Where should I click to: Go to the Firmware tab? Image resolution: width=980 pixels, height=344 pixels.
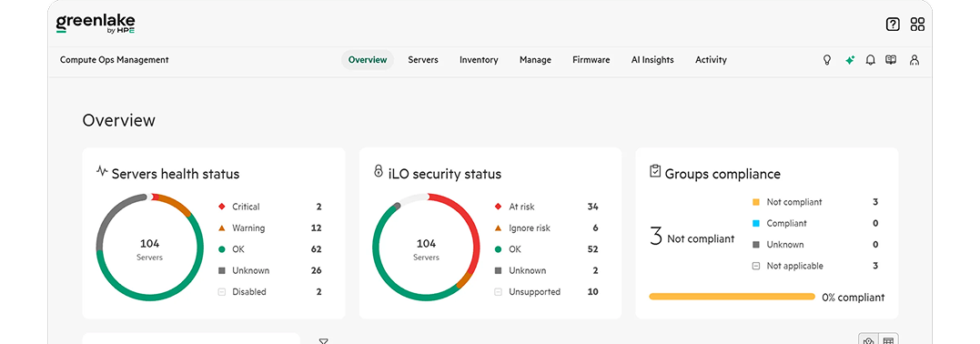click(591, 60)
